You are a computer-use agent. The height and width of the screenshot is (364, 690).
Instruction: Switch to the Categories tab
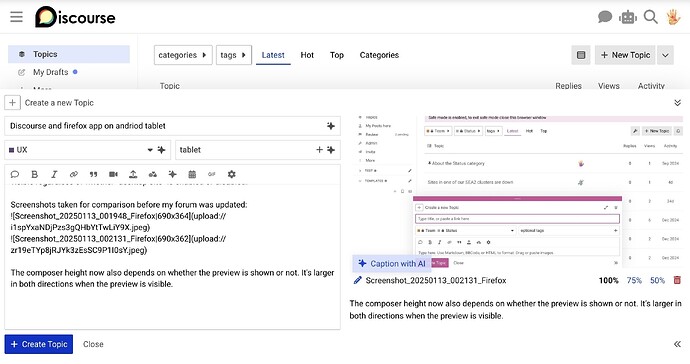point(379,55)
